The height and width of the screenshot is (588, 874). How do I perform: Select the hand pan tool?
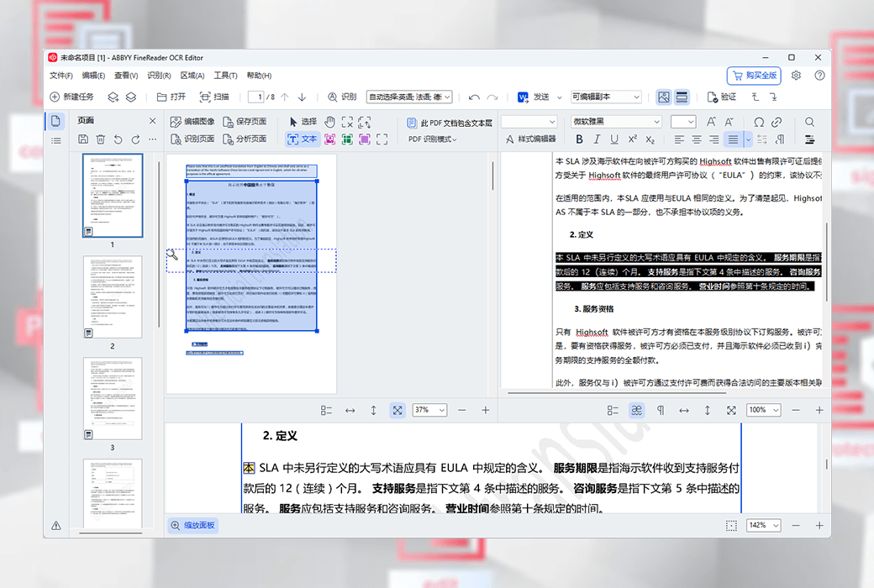[329, 122]
